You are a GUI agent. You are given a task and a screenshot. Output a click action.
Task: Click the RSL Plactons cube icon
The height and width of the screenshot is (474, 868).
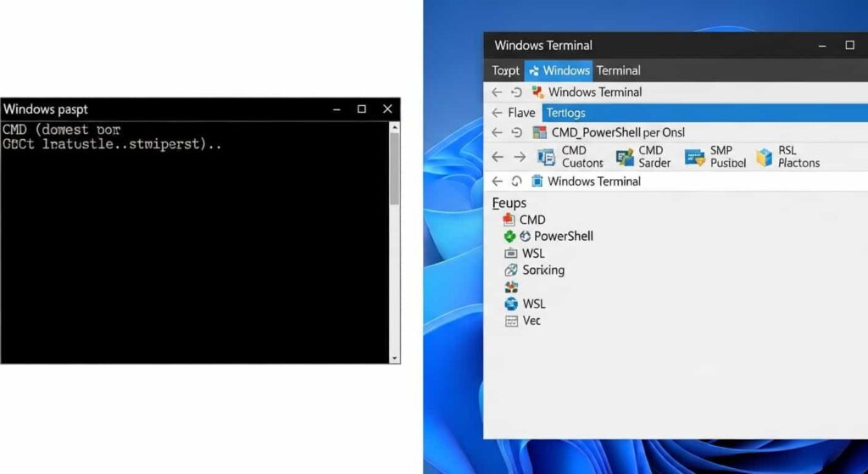click(x=764, y=157)
